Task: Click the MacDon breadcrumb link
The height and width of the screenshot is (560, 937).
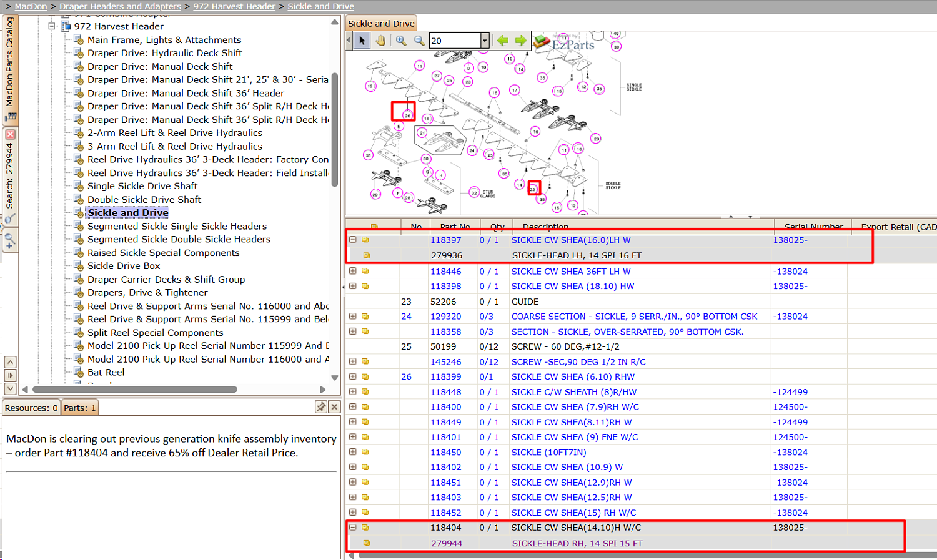Action: pos(31,6)
